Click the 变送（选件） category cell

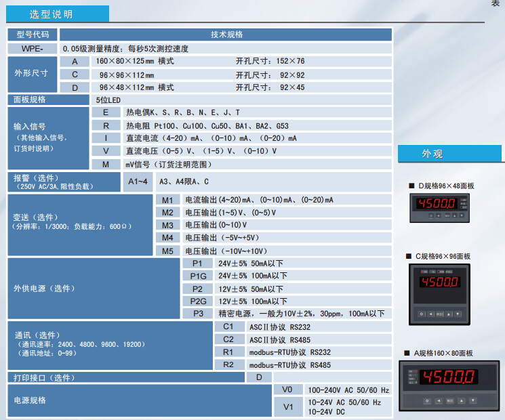point(80,221)
